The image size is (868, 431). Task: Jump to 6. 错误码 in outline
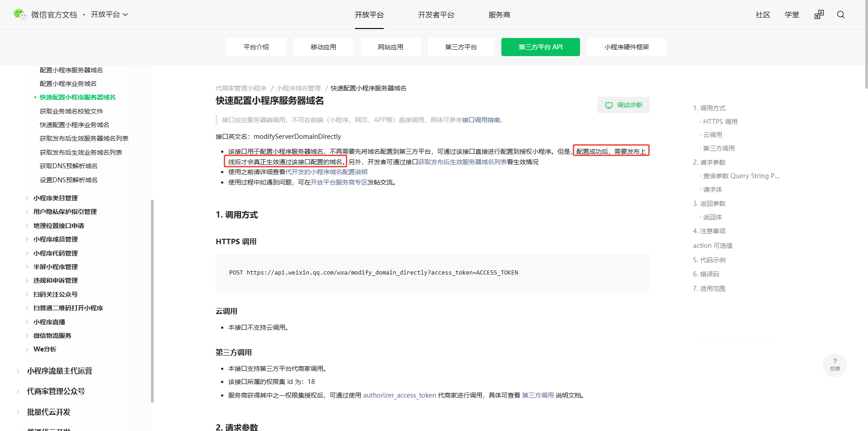click(706, 274)
